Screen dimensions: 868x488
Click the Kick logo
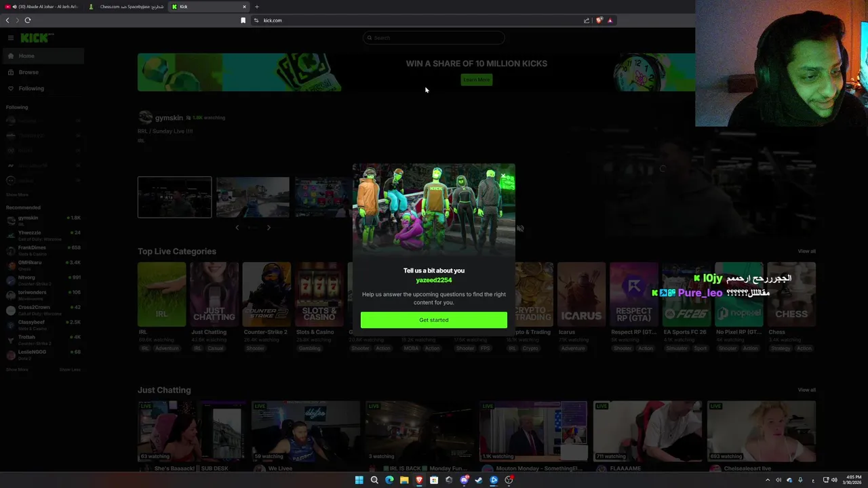point(37,38)
